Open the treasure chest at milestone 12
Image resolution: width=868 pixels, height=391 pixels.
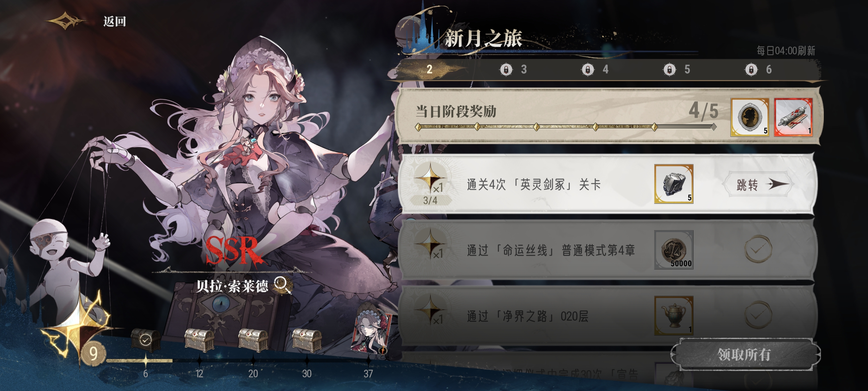[x=199, y=340]
